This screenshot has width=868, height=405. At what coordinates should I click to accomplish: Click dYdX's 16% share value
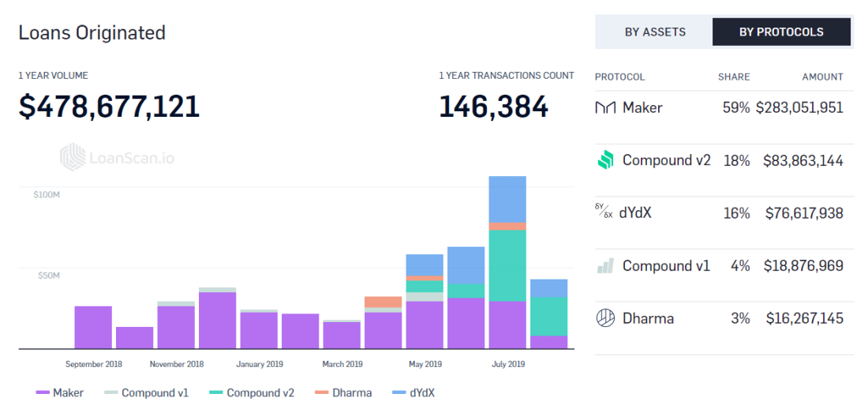[x=737, y=212]
